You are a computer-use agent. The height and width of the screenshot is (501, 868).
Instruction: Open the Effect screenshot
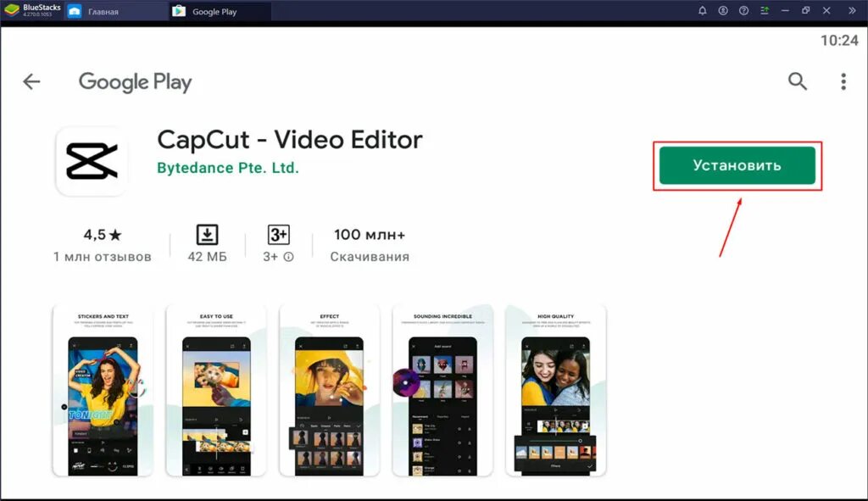point(330,390)
